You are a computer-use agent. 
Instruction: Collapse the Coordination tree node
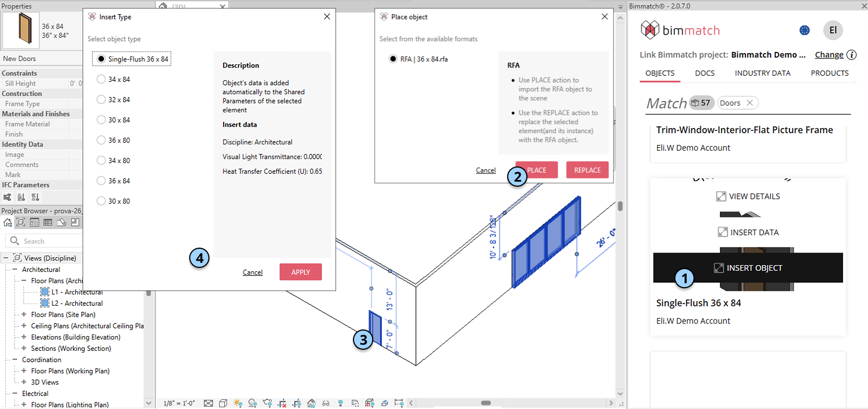coord(15,359)
